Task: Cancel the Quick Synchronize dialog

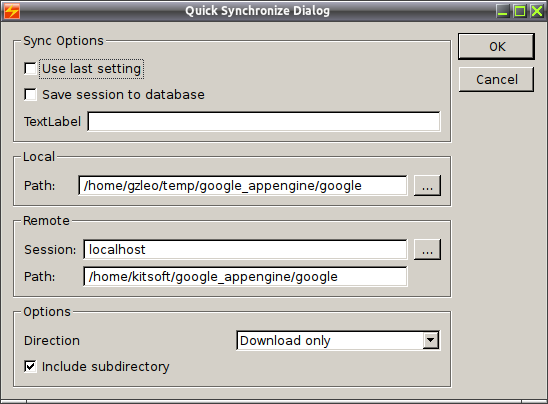Action: click(x=496, y=79)
